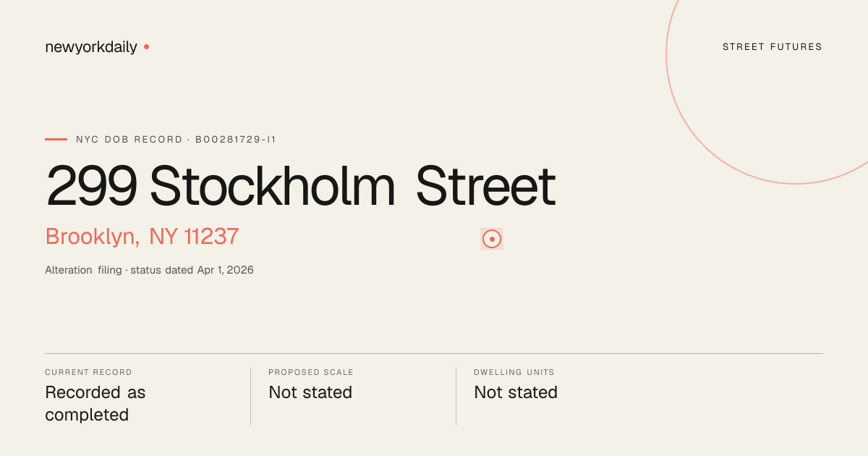This screenshot has height=456, width=868.
Task: Select the 299 Stockholm Street headline
Action: pyautogui.click(x=301, y=187)
